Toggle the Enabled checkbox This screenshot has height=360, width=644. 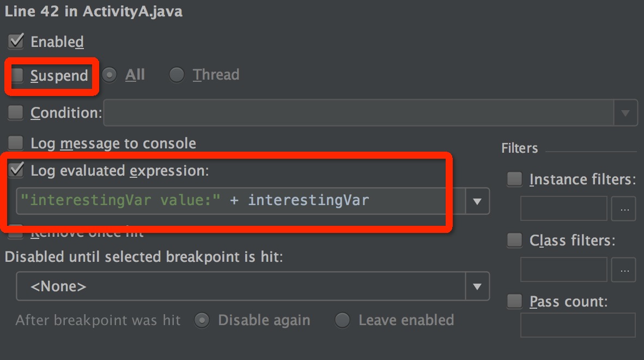pyautogui.click(x=16, y=41)
